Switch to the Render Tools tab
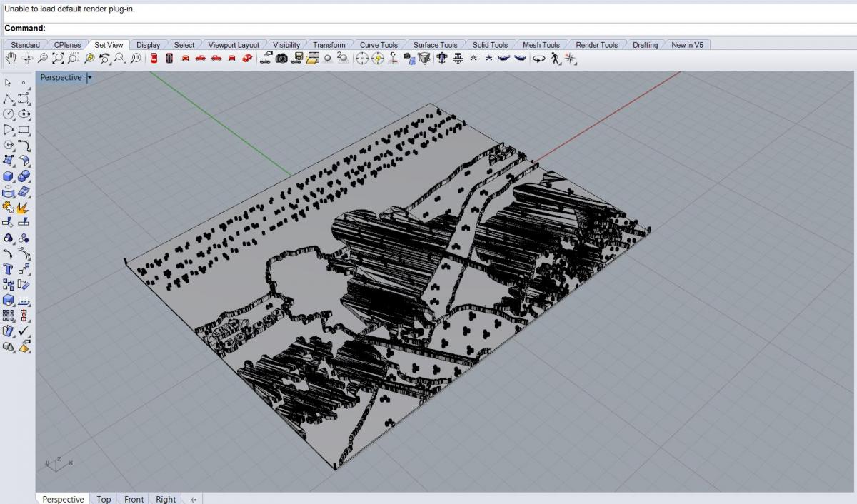This screenshot has width=857, height=504. 597,45
